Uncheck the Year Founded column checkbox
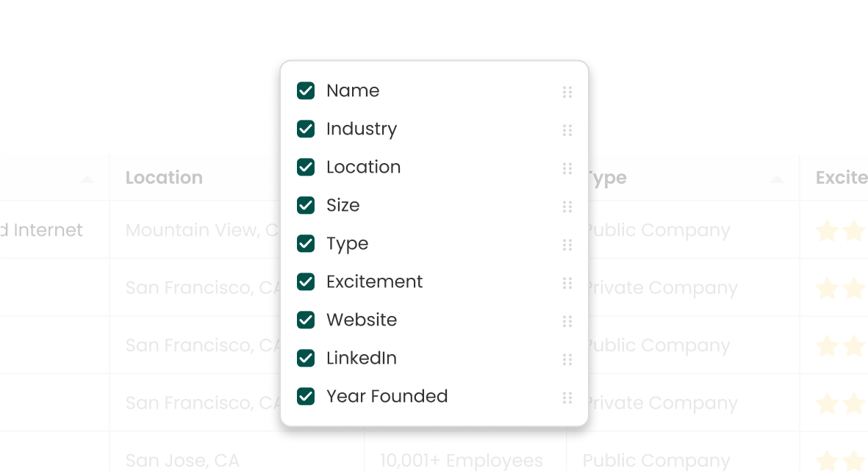This screenshot has height=471, width=868. 306,396
